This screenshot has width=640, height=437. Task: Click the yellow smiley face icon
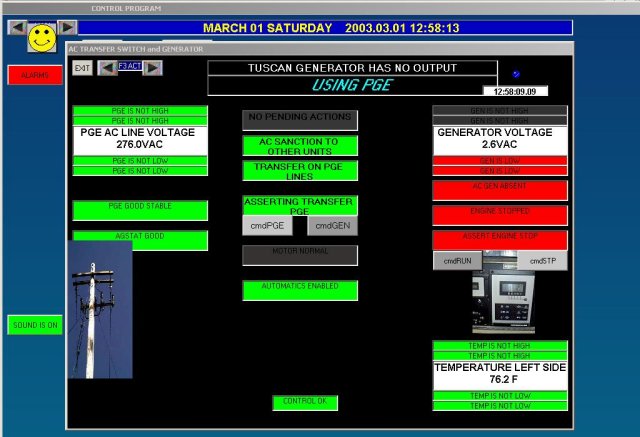[41, 38]
